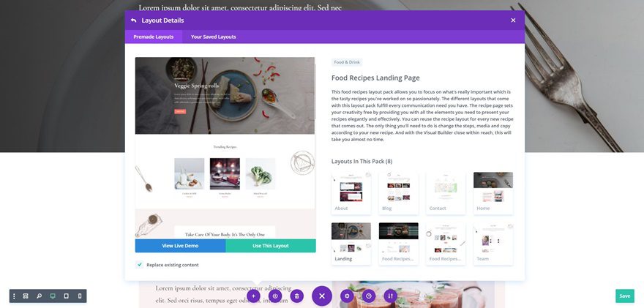Select phone view icon
644x308 pixels.
[x=80, y=296]
